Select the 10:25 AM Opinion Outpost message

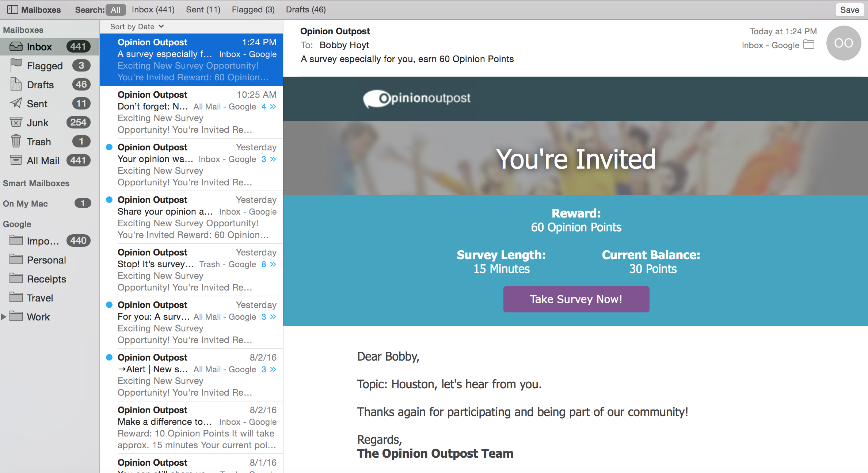click(x=191, y=112)
